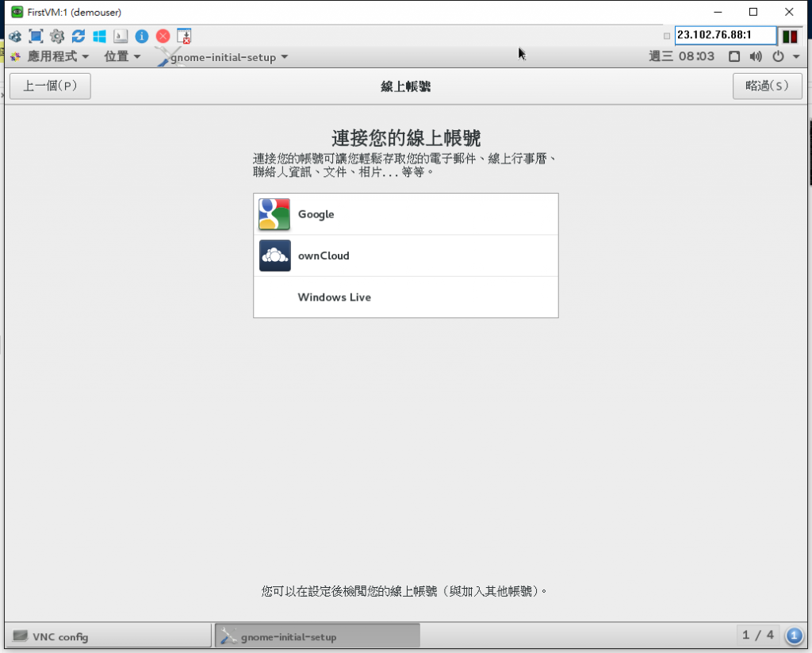This screenshot has width=812, height=653.
Task: Click the 1 / 4 workspace switcher
Action: (x=757, y=636)
